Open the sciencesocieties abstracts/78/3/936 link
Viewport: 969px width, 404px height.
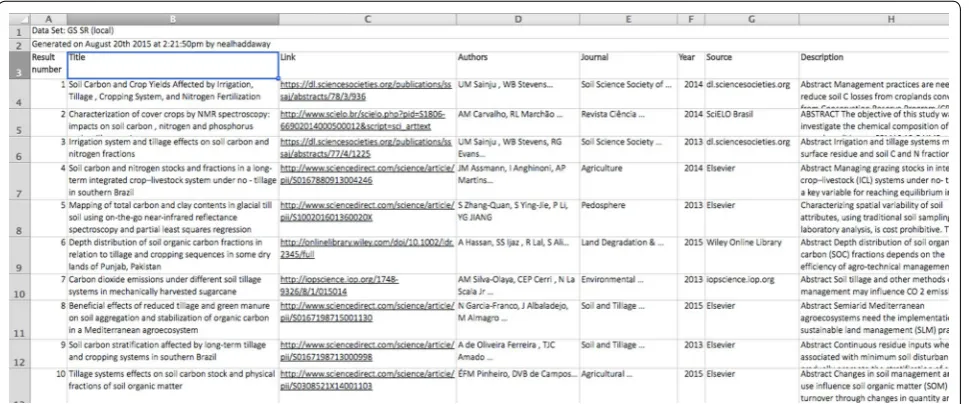365,90
